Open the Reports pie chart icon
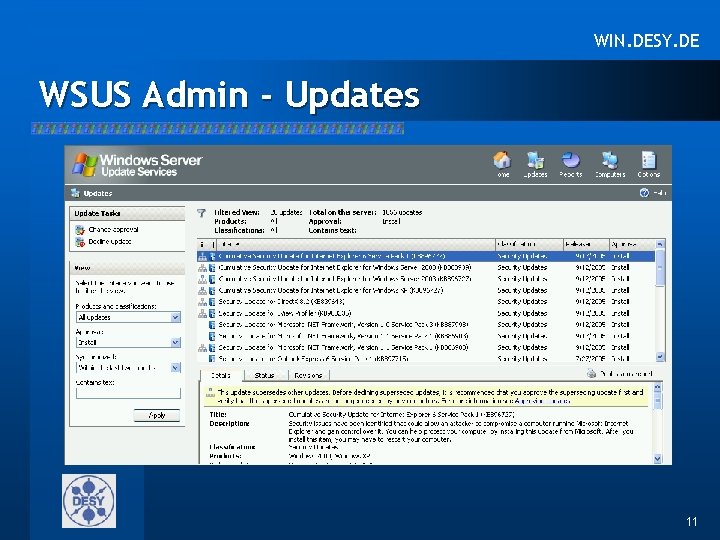Image resolution: width=720 pixels, height=540 pixels. [571, 161]
